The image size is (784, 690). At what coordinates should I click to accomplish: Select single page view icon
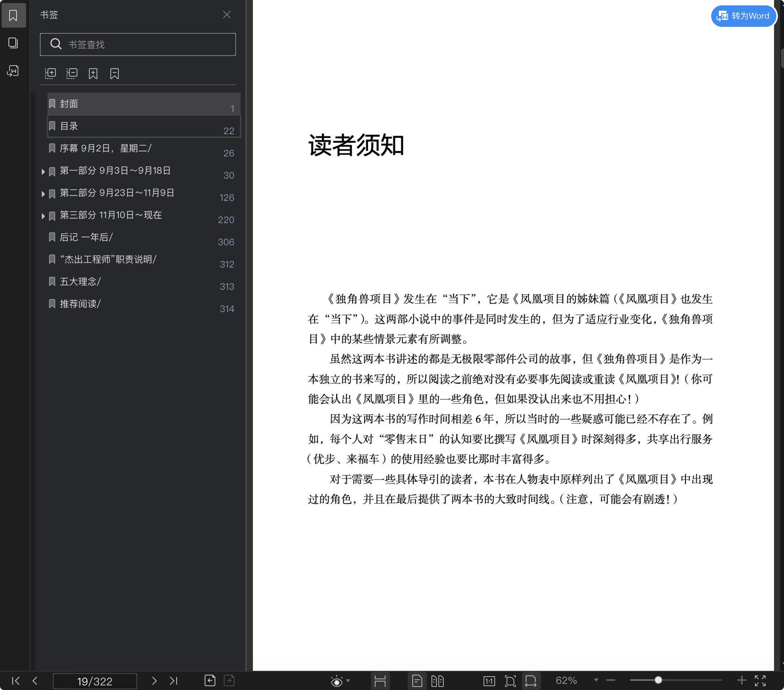[x=417, y=681]
